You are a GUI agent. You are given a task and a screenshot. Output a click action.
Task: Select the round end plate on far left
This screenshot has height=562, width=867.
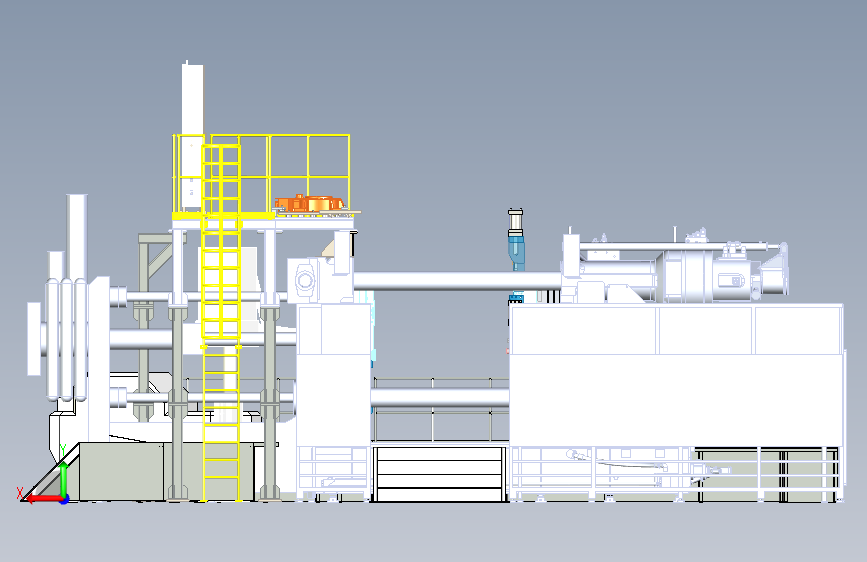click(34, 339)
